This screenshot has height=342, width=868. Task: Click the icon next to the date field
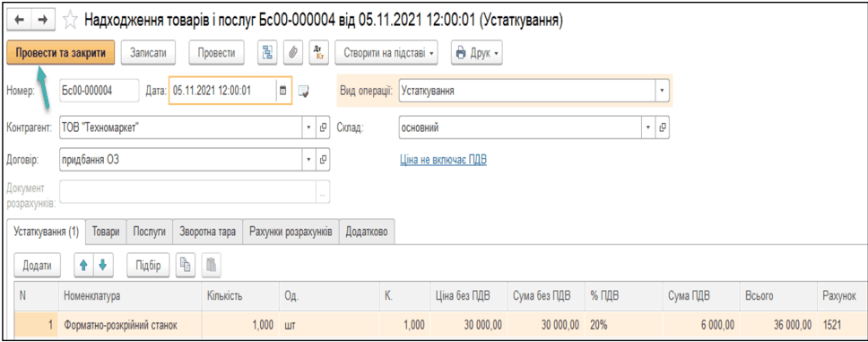[303, 91]
